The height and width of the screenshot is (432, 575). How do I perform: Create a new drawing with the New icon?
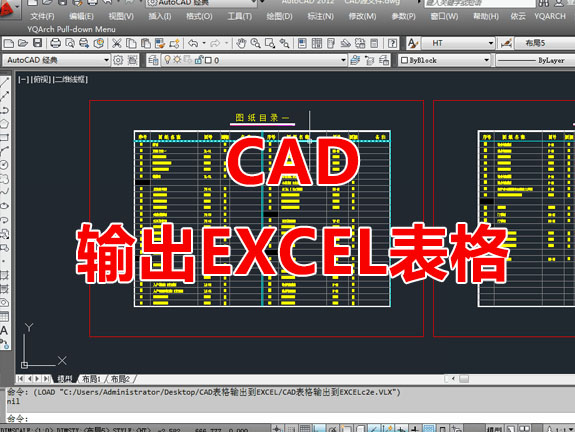click(8, 43)
